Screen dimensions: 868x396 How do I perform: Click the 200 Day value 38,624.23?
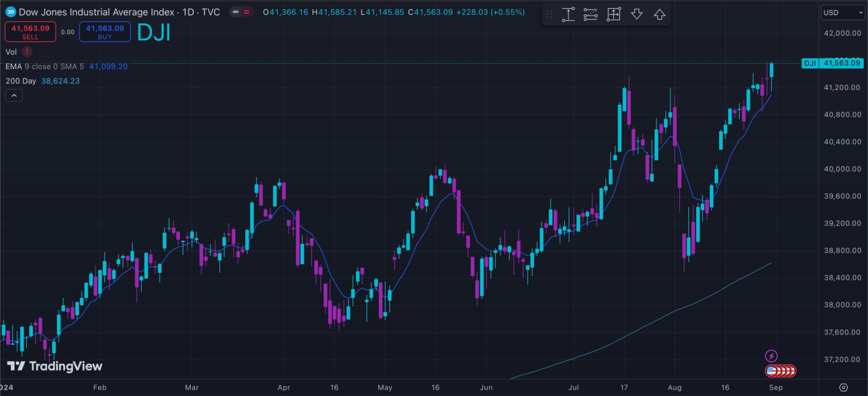click(x=60, y=81)
